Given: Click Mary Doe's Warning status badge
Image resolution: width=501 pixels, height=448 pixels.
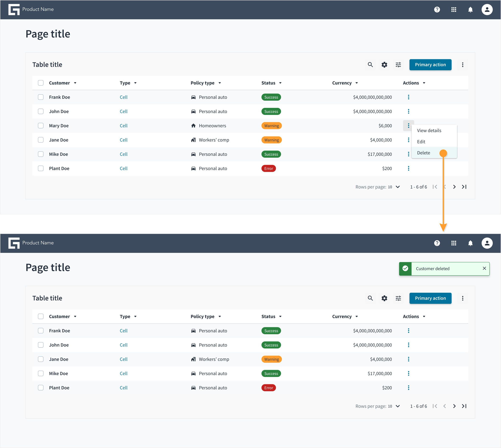Looking at the screenshot, I should [272, 126].
